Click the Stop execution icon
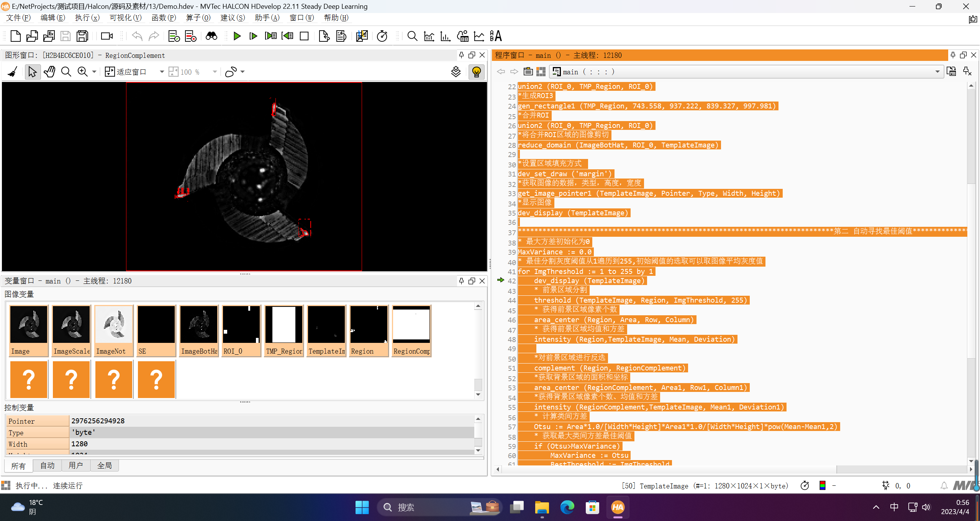 pyautogui.click(x=303, y=36)
